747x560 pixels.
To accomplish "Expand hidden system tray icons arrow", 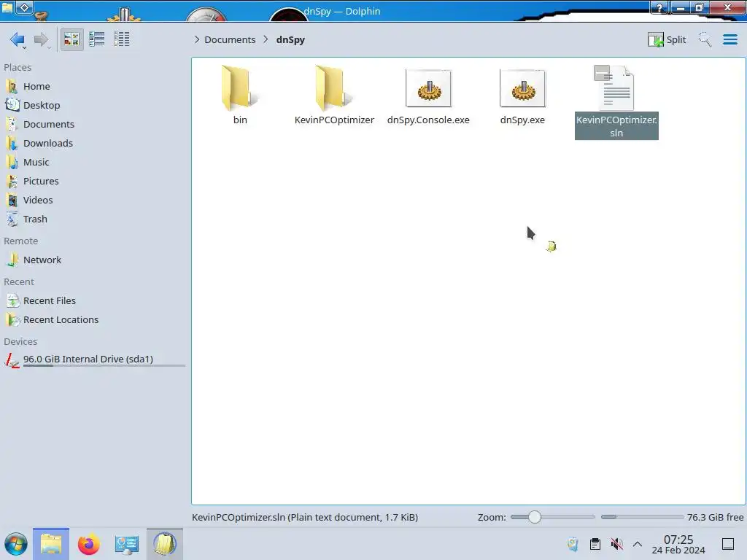I will (x=638, y=544).
